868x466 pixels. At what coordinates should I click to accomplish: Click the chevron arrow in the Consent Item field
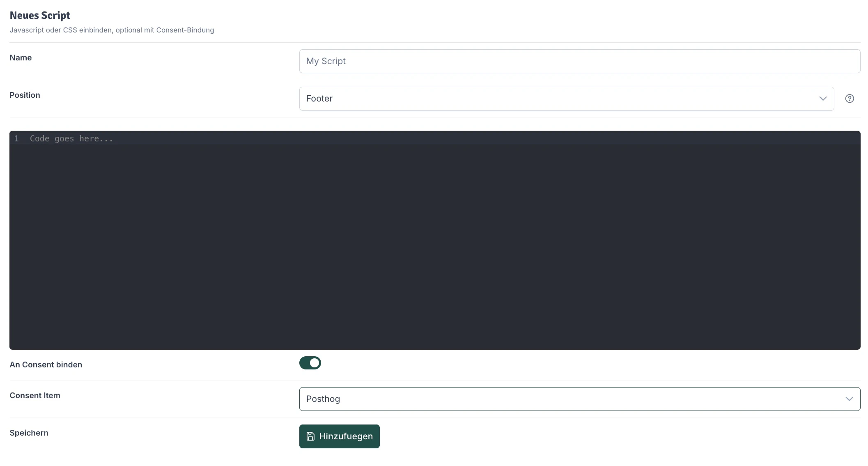[x=849, y=399]
